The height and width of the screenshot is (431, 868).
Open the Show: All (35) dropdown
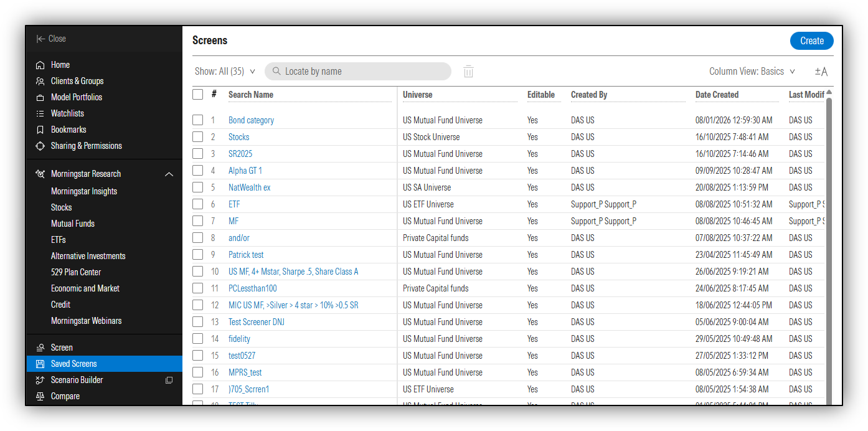coord(225,72)
